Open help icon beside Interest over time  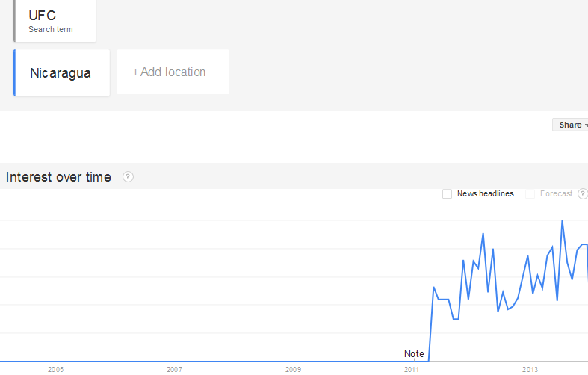pos(128,177)
